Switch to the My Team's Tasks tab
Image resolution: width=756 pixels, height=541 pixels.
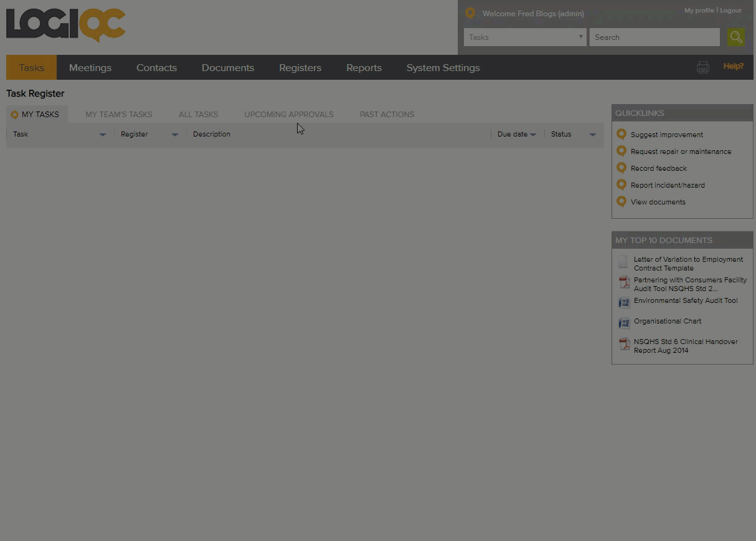tap(118, 115)
